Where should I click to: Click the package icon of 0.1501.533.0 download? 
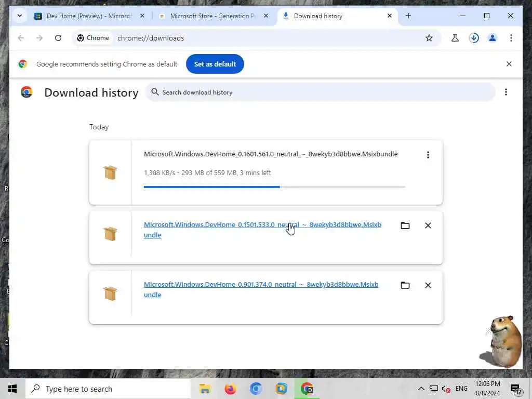click(110, 234)
